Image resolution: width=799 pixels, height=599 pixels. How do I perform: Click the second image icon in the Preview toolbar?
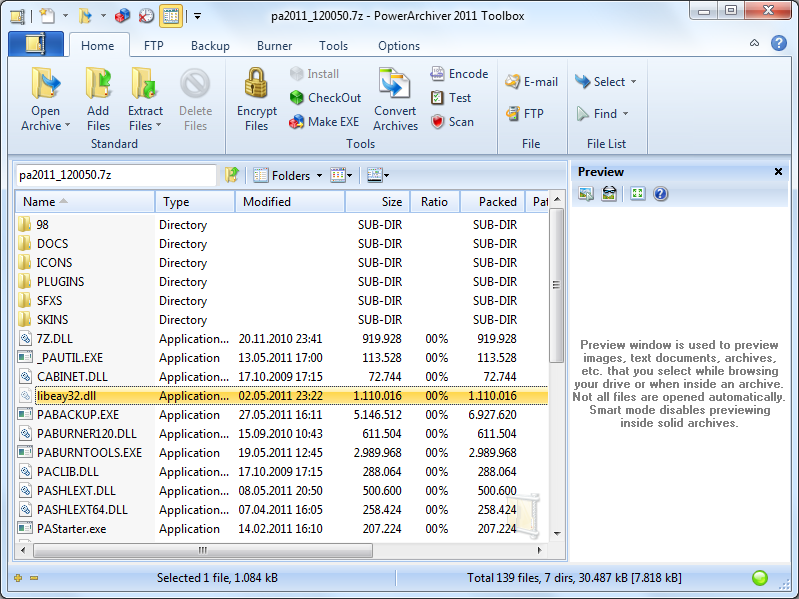pyautogui.click(x=609, y=194)
